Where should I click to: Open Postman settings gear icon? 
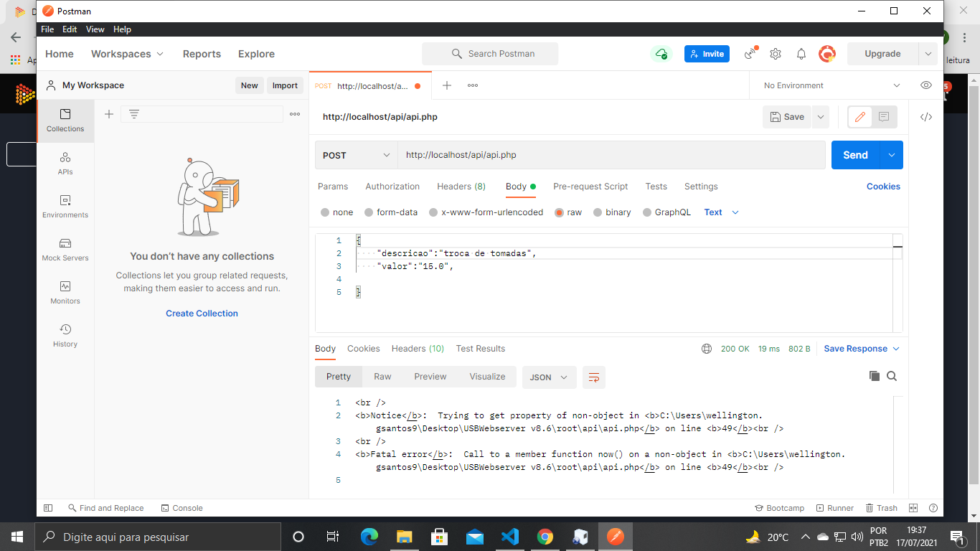click(776, 54)
